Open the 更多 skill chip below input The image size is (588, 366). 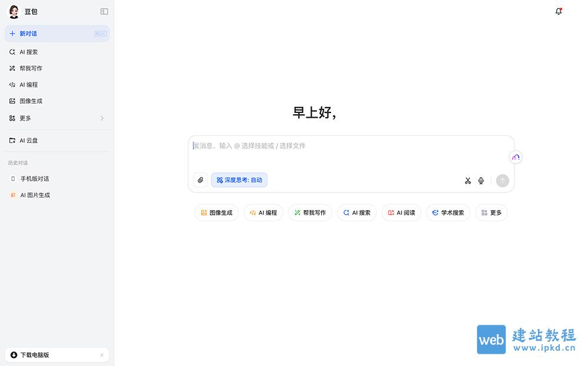(x=492, y=213)
